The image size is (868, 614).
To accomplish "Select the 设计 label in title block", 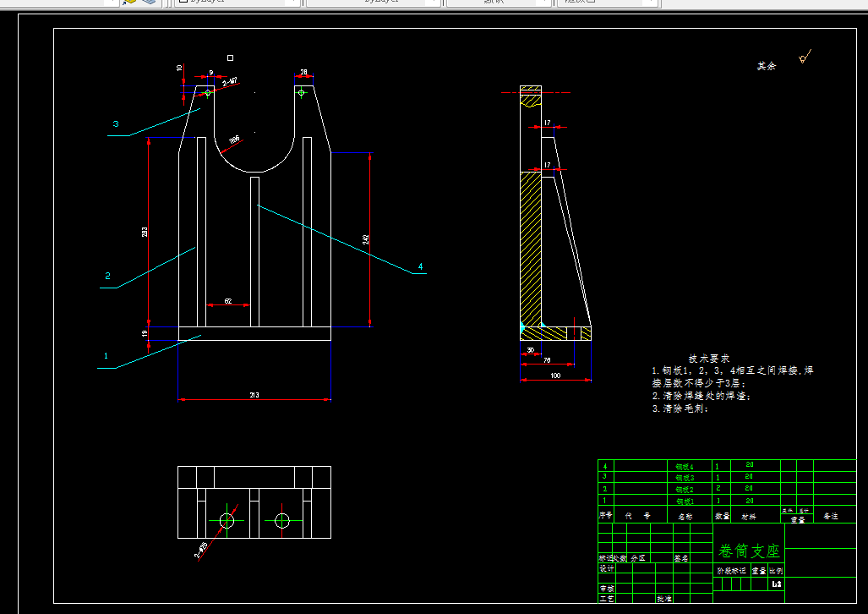I will point(606,568).
